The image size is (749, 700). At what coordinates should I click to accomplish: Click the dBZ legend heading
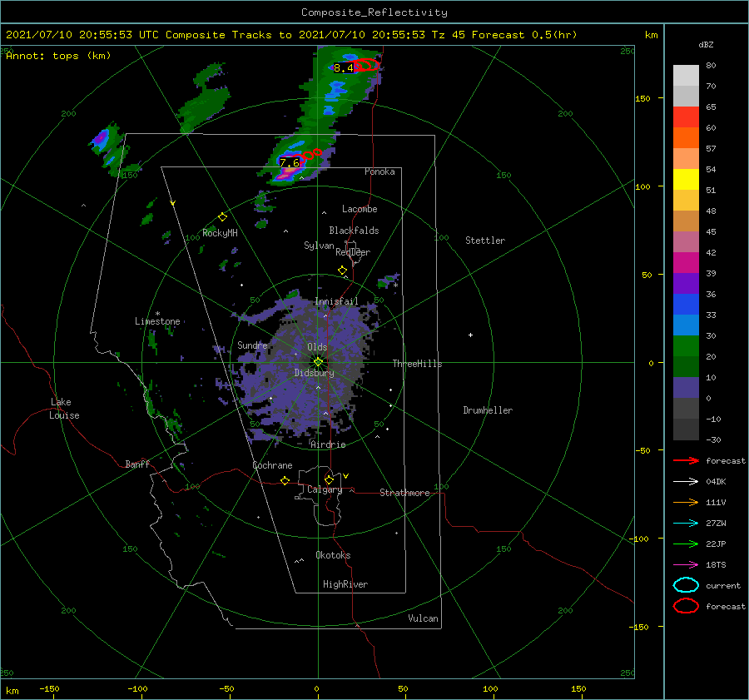click(x=706, y=45)
